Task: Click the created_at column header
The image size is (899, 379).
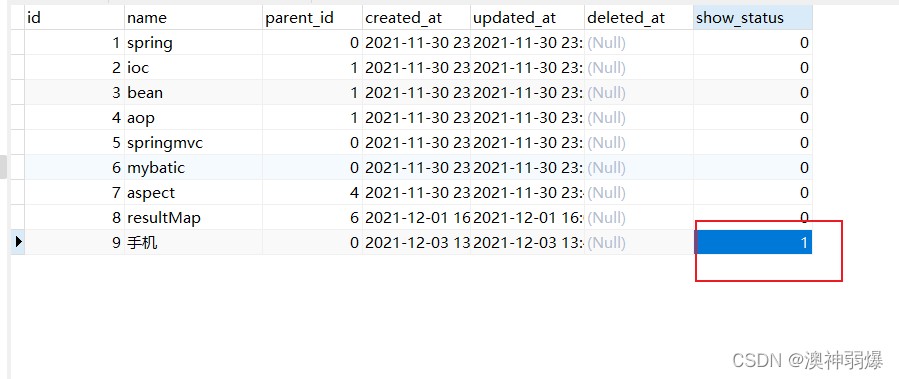Action: point(416,18)
